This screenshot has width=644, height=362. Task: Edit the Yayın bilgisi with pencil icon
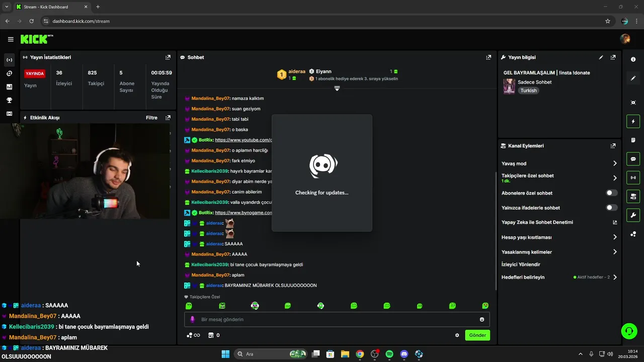601,57
